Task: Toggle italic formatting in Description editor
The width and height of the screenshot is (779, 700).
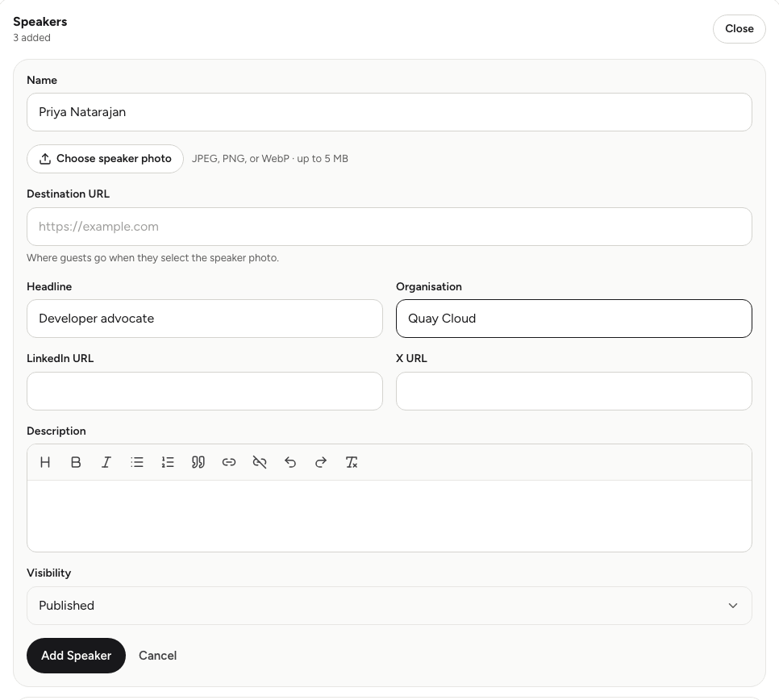Action: 106,463
